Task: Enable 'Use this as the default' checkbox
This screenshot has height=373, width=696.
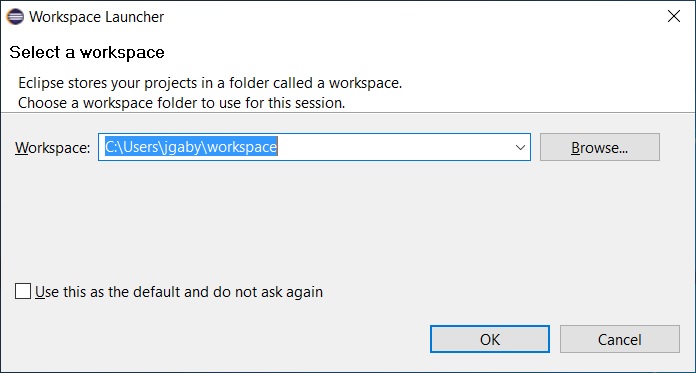Action: tap(23, 292)
